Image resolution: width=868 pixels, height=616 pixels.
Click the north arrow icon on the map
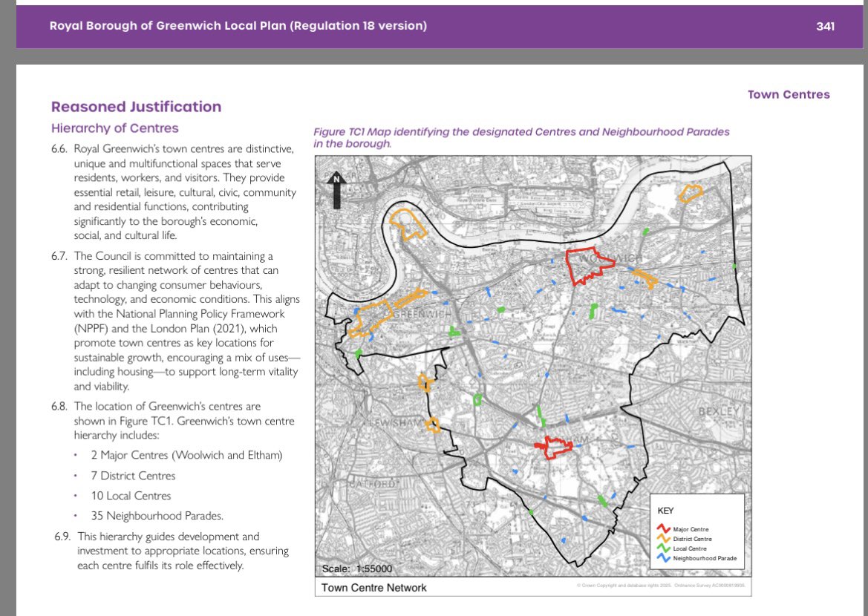tap(336, 190)
